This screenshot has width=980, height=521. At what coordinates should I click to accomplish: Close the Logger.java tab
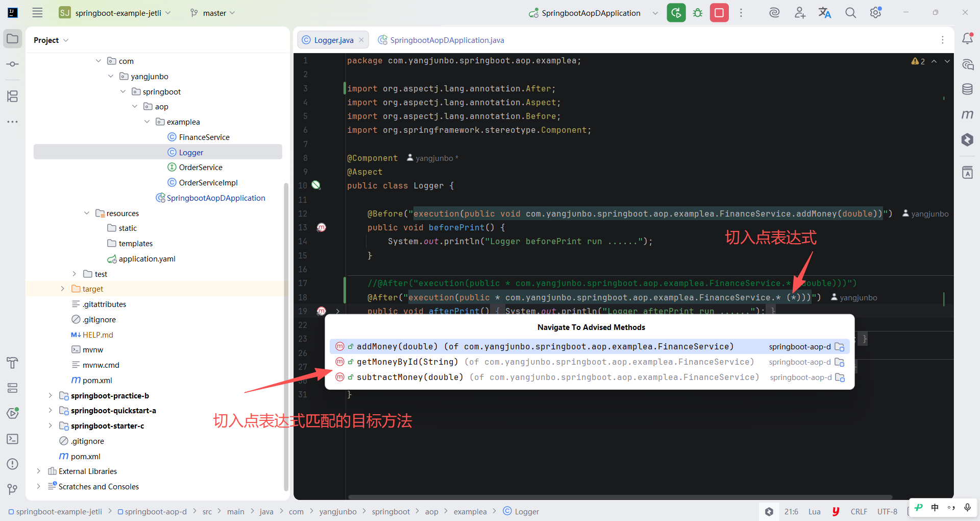[361, 40]
